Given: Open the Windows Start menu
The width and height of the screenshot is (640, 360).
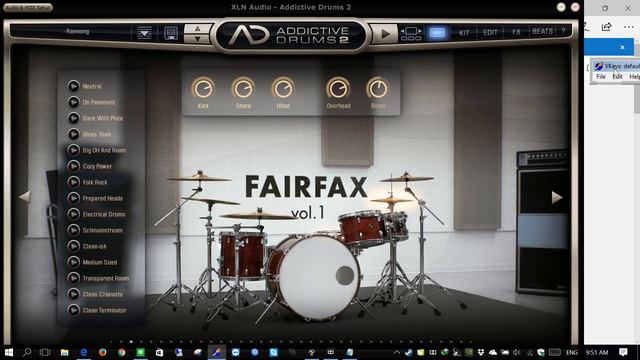Looking at the screenshot, I should pos(8,352).
